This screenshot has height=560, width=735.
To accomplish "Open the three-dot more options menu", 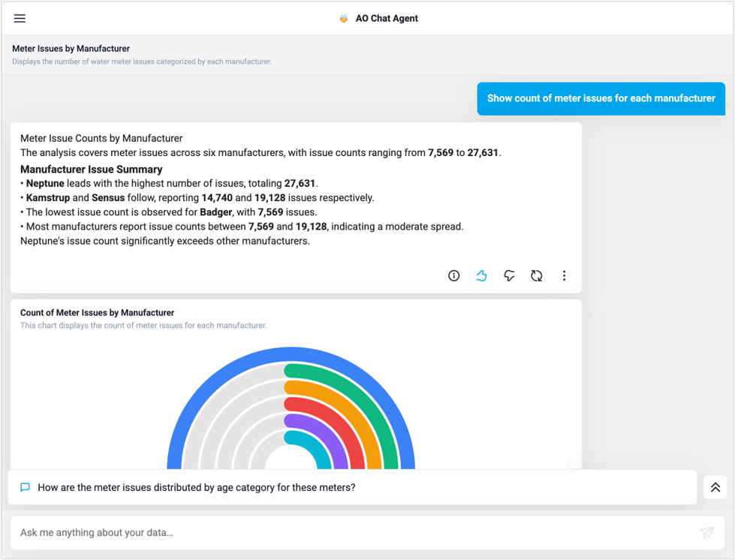I will pos(564,275).
